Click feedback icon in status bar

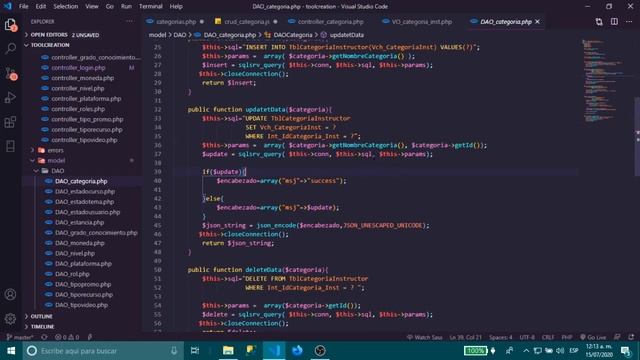617,337
